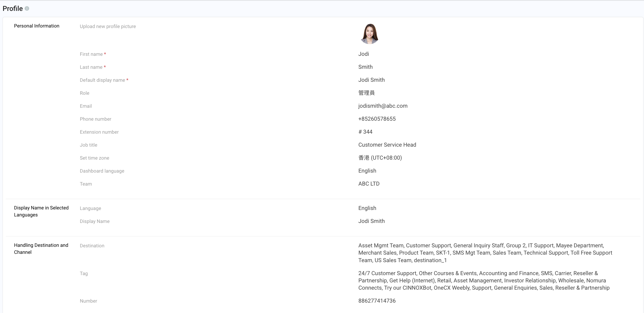
Task: Click the last name value Smith
Action: coord(365,67)
